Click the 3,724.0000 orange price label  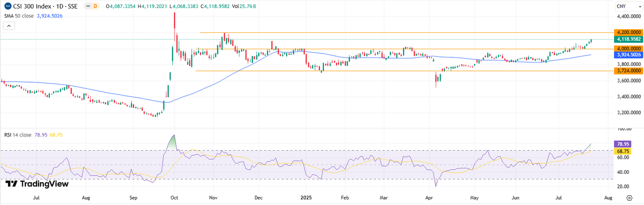click(628, 71)
